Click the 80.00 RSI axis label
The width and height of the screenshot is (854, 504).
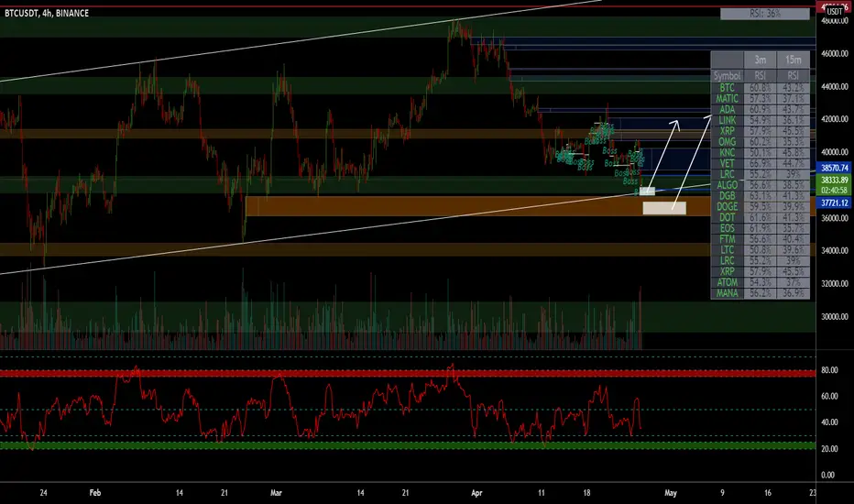coord(829,370)
